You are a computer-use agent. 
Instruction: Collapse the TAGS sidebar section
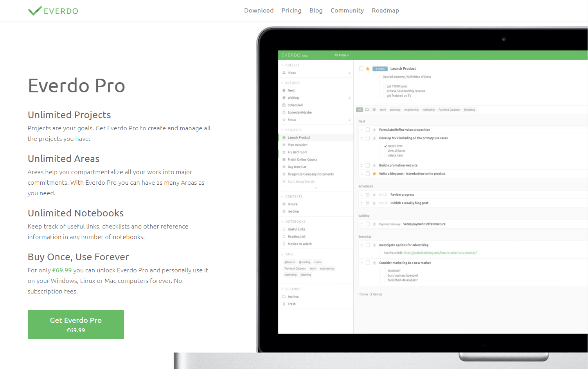[x=282, y=254]
